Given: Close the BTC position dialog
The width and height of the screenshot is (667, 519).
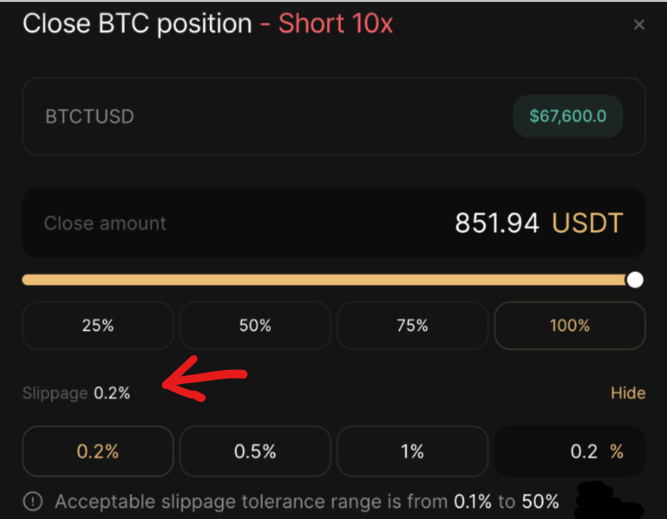Looking at the screenshot, I should click(x=640, y=25).
